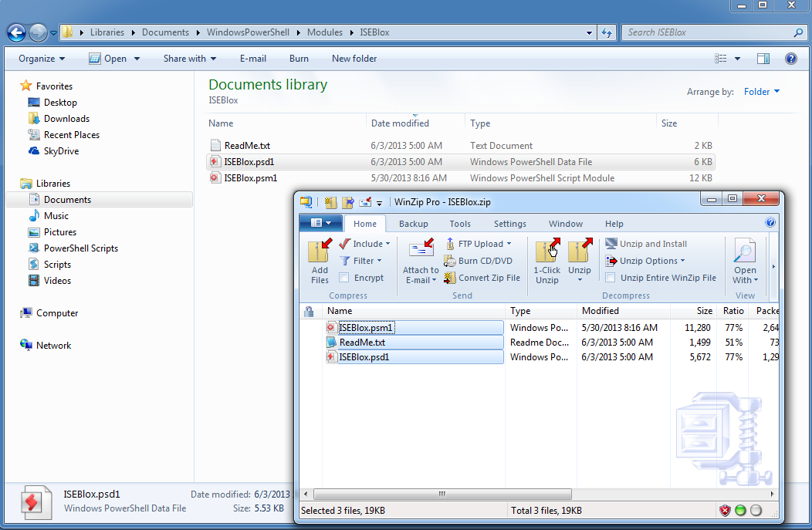Image resolution: width=812 pixels, height=530 pixels.
Task: Expand the FTP Upload dropdown
Action: pos(478,244)
